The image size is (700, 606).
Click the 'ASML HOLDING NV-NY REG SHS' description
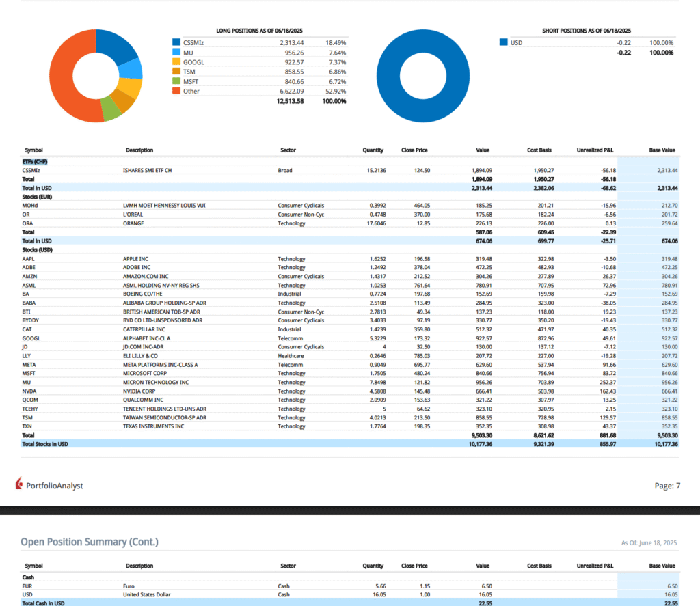[x=161, y=285]
